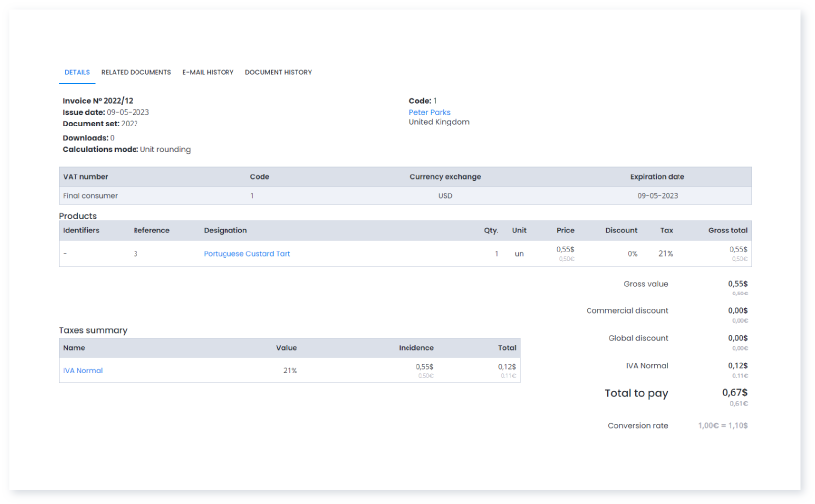The height and width of the screenshot is (504, 815).
Task: Click the Gross value label
Action: tap(646, 284)
